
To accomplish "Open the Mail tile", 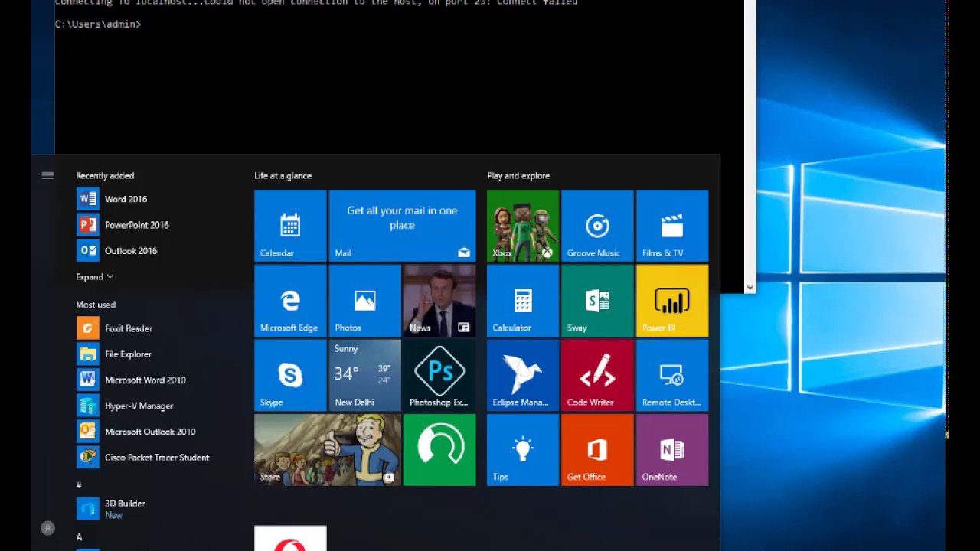I will (402, 226).
